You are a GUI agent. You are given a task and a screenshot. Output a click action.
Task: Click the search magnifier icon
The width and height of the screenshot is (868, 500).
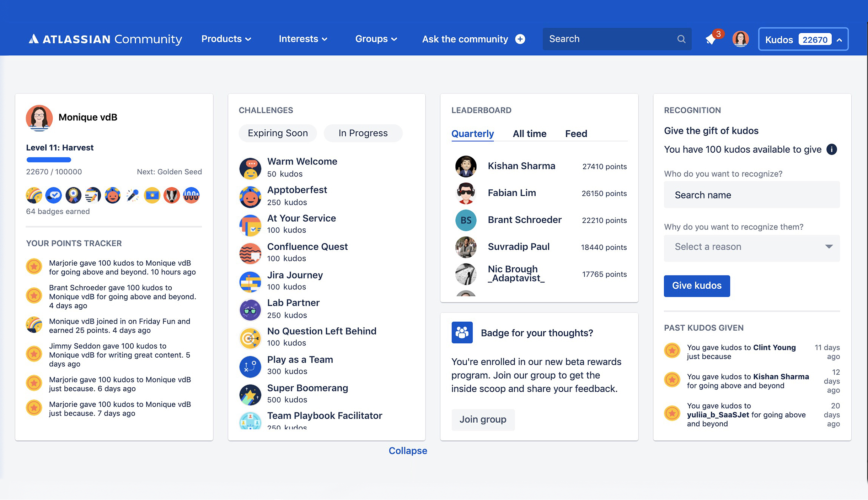(x=681, y=39)
